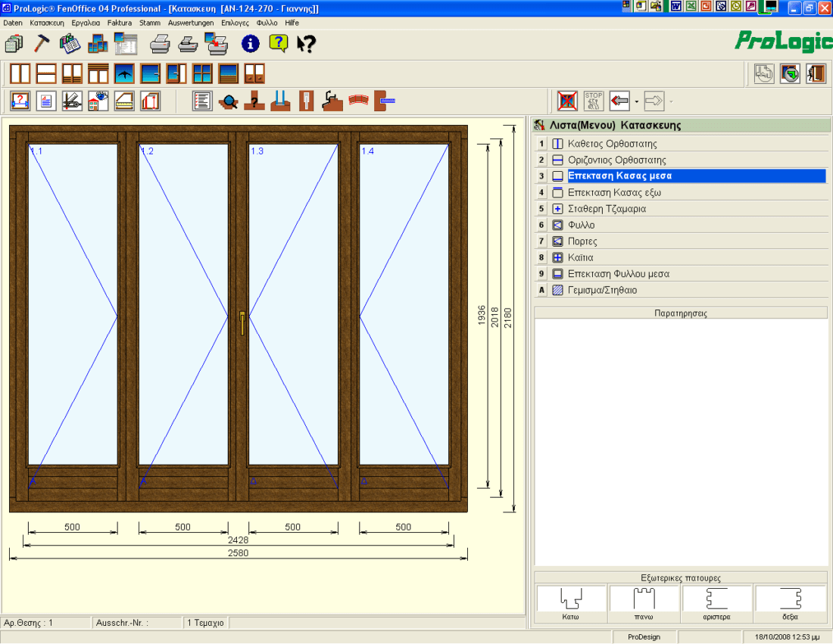Click the yellow help speech bubble icon
Screen dimensions: 833x644
tap(279, 44)
